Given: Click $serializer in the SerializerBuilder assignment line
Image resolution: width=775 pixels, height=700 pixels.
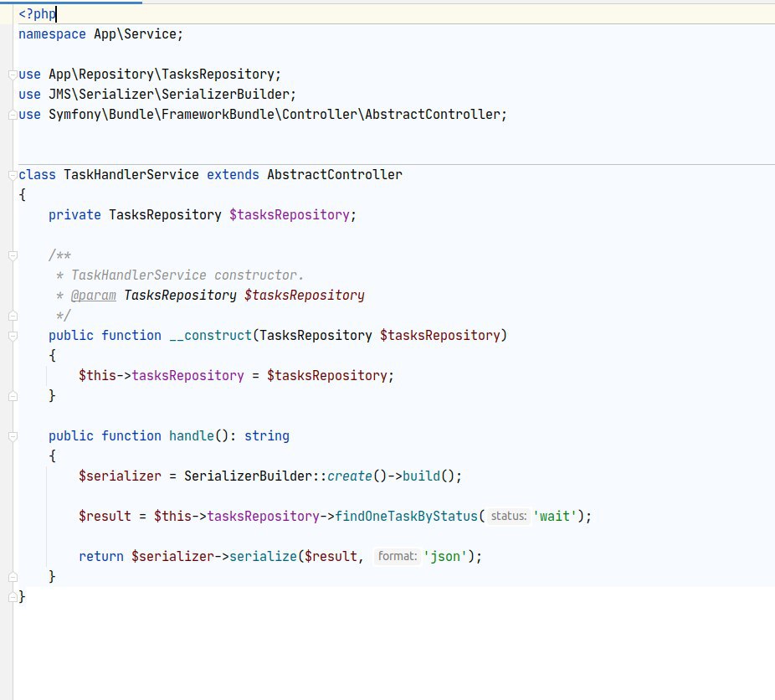Looking at the screenshot, I should [120, 476].
